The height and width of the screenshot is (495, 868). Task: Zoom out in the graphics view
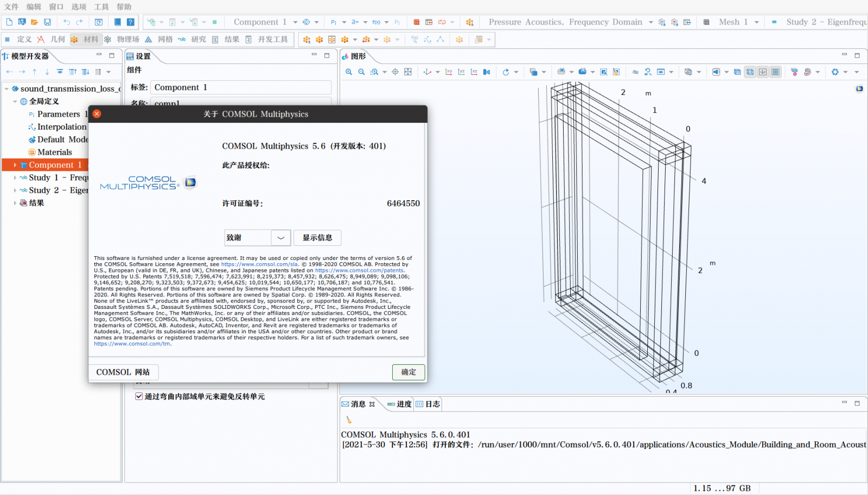point(361,72)
